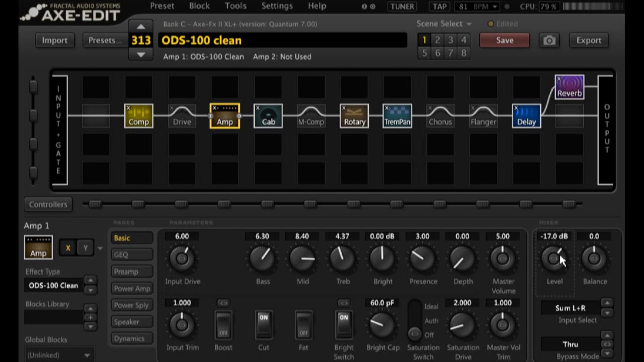Select the TremPan block
644x362 pixels.
tap(397, 116)
